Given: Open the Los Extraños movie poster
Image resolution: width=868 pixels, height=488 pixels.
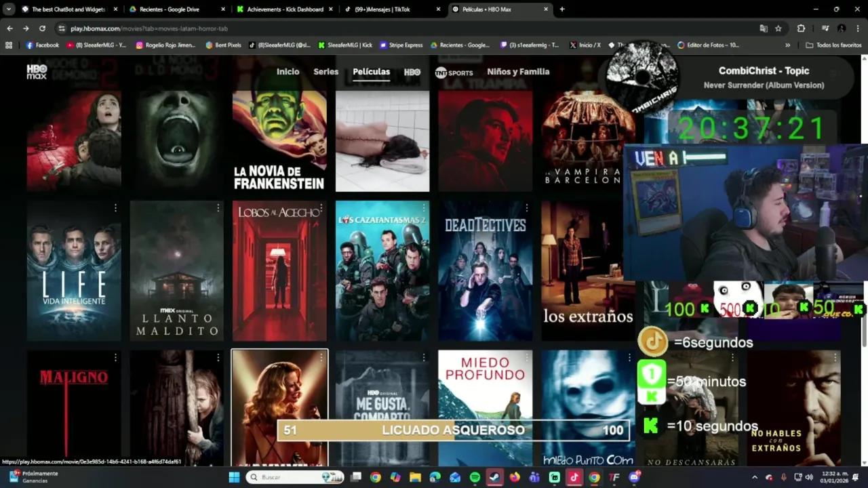Looking at the screenshot, I should (x=589, y=270).
